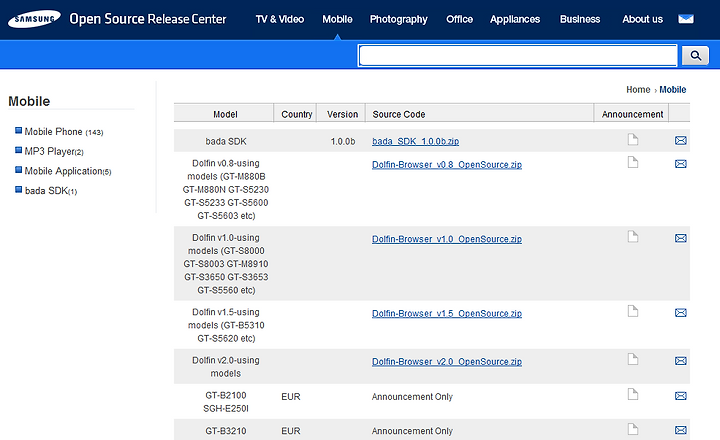Open Mobile Phone (143) category

point(64,132)
